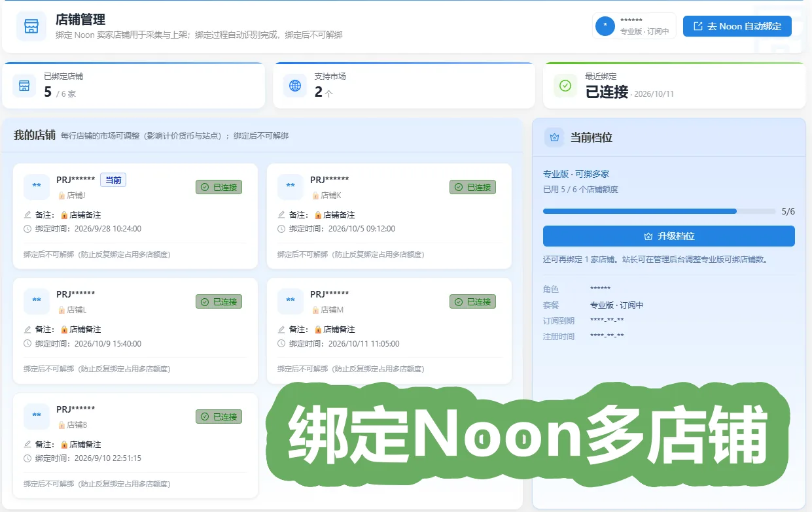Click the 店铺管理 page title
This screenshot has width=812, height=512.
click(80, 20)
